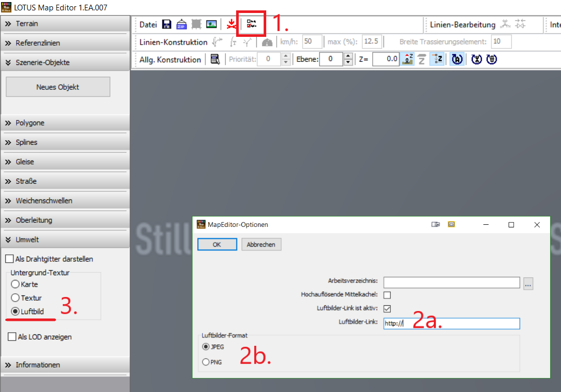
Task: Expand the Polygone section
Action: click(64, 123)
